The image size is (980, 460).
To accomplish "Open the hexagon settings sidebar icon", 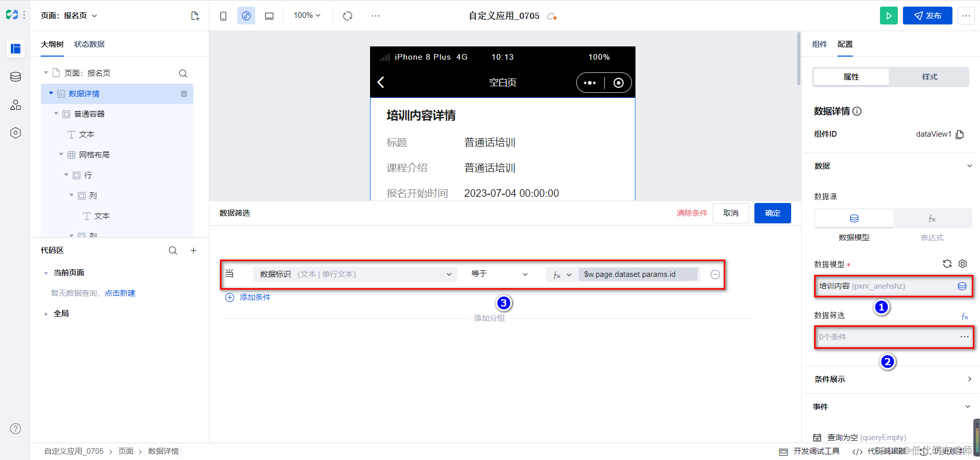I will click(x=15, y=133).
